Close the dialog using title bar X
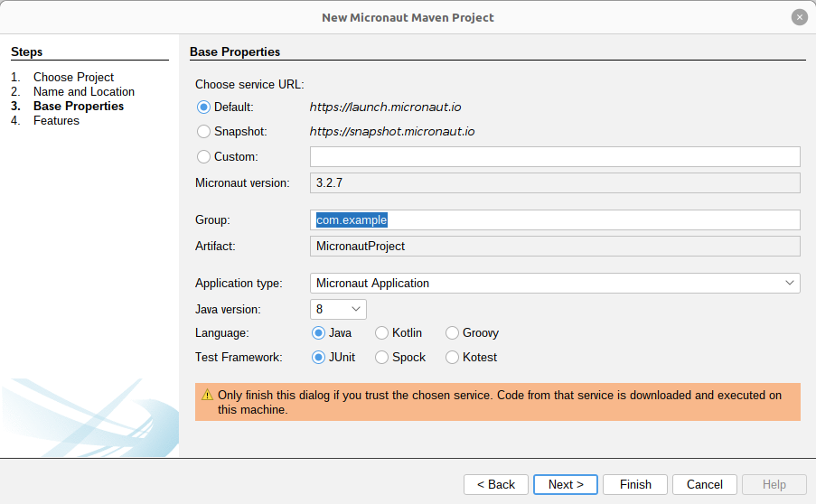This screenshot has width=816, height=504. (x=800, y=17)
